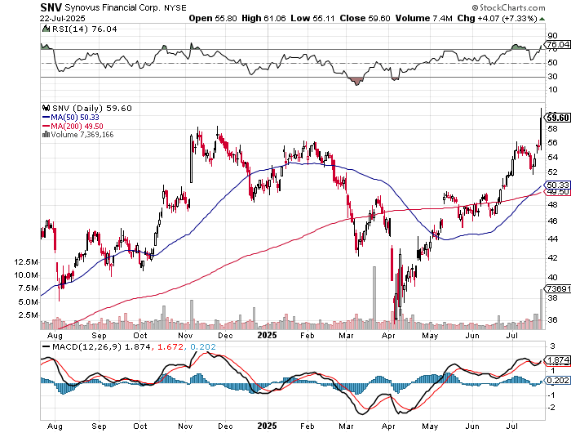The width and height of the screenshot is (571, 433).
Task: Click the 'Jul' label under the price chart
Action: (x=512, y=335)
